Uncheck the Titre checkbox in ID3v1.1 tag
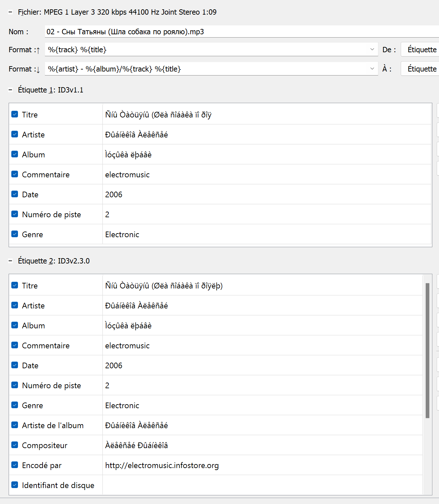Viewport: 439px width, 504px height. coord(15,114)
